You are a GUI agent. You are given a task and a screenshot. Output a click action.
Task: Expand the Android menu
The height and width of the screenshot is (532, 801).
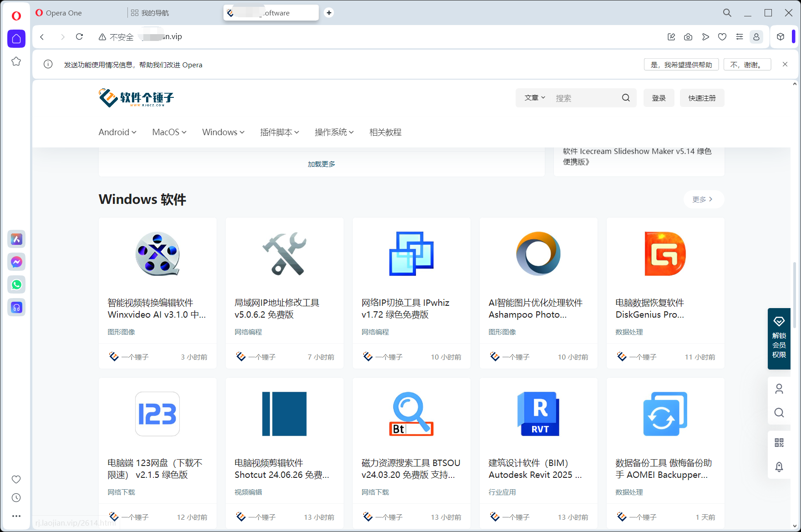(x=117, y=132)
